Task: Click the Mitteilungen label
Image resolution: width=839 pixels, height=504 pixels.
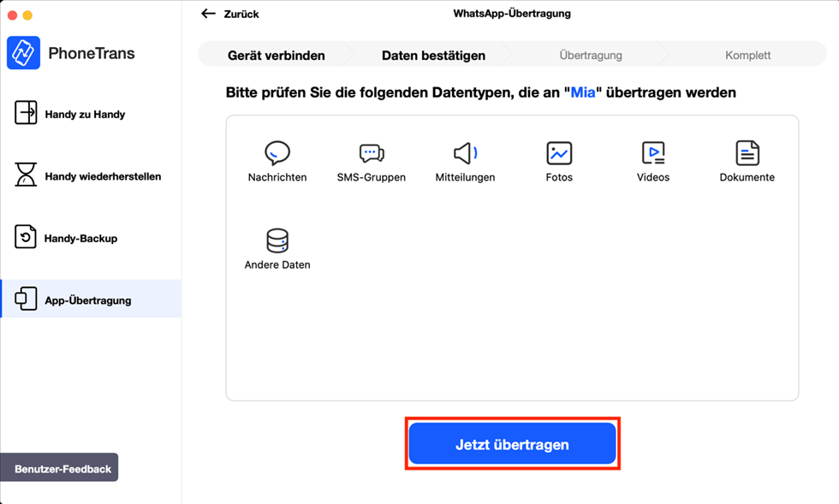Action: tap(465, 177)
